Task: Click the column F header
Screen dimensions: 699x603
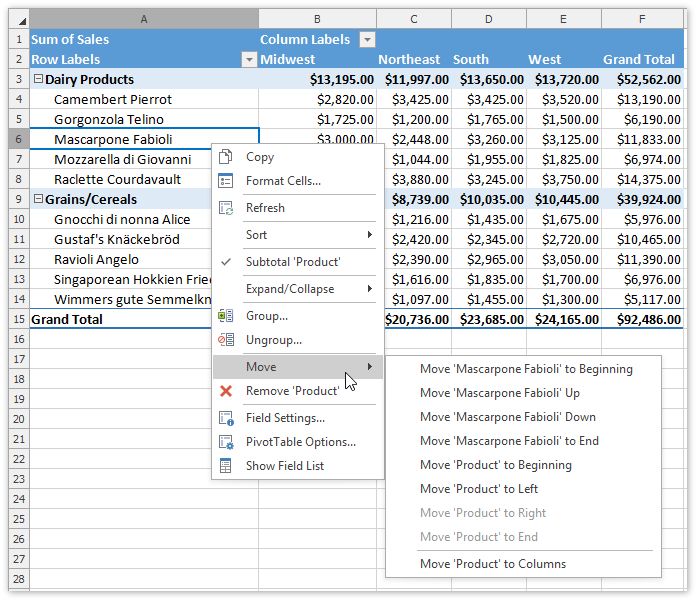Action: [641, 19]
